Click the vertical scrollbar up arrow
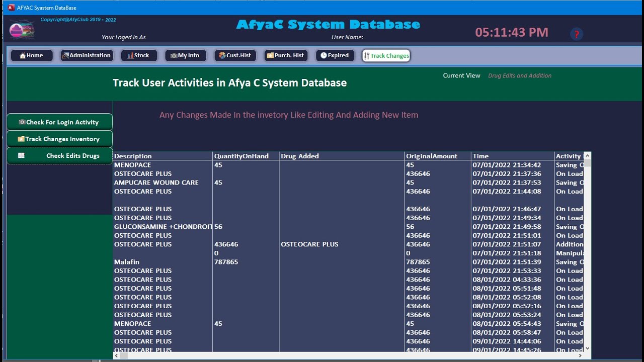 click(587, 155)
